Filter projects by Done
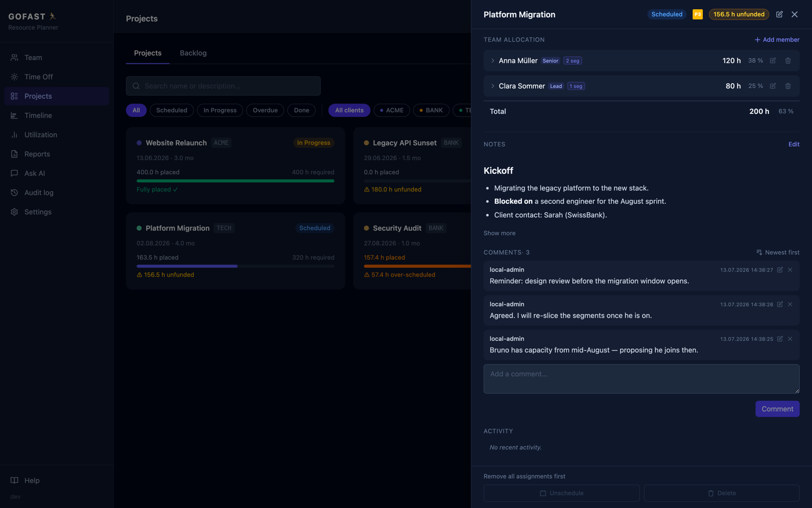The width and height of the screenshot is (812, 508). [301, 110]
